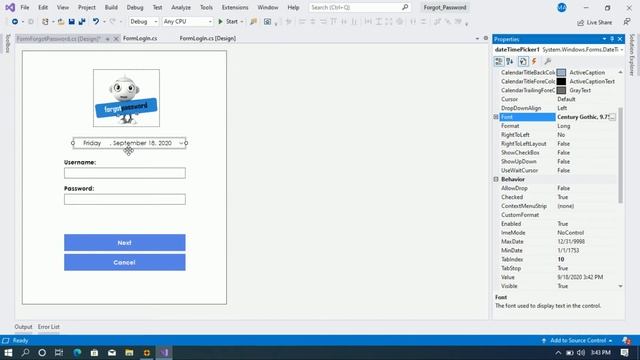Click the account avatar icon

tap(562, 7)
